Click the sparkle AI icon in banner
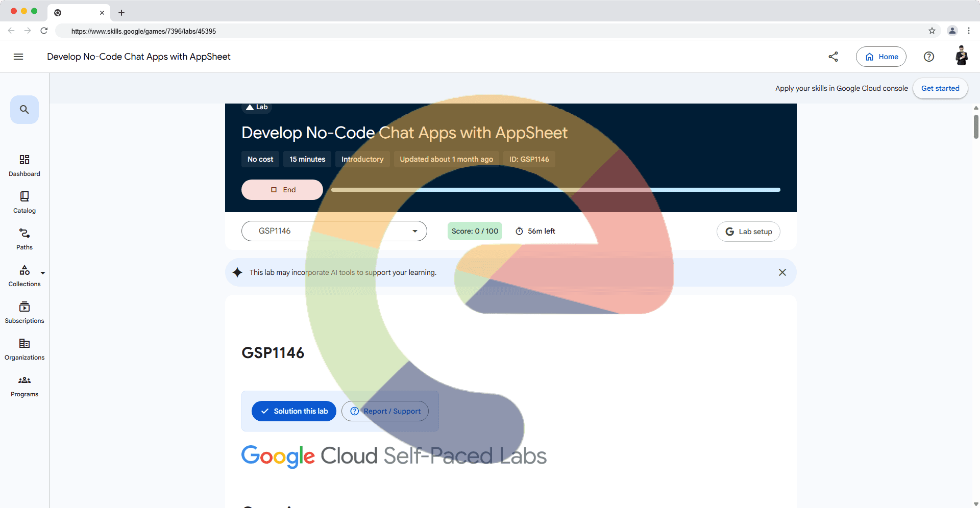 237,272
